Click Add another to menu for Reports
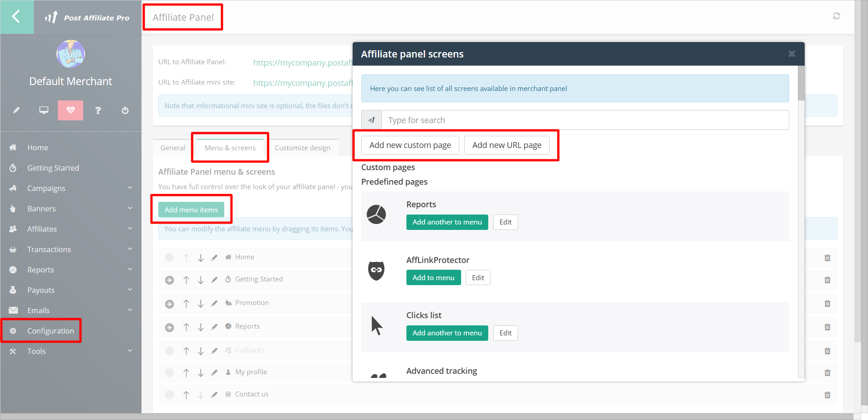 click(447, 222)
